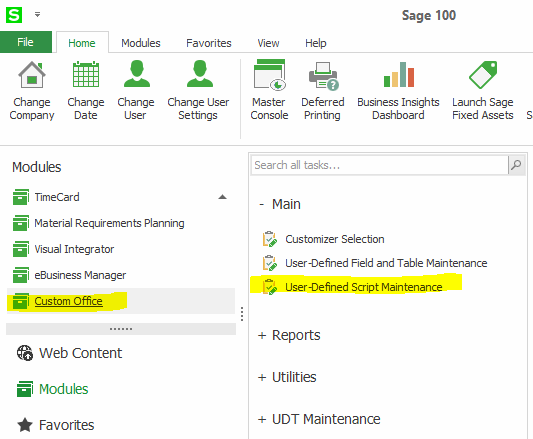Open User-Defined Script Maintenance task
The image size is (533, 439).
click(x=364, y=287)
